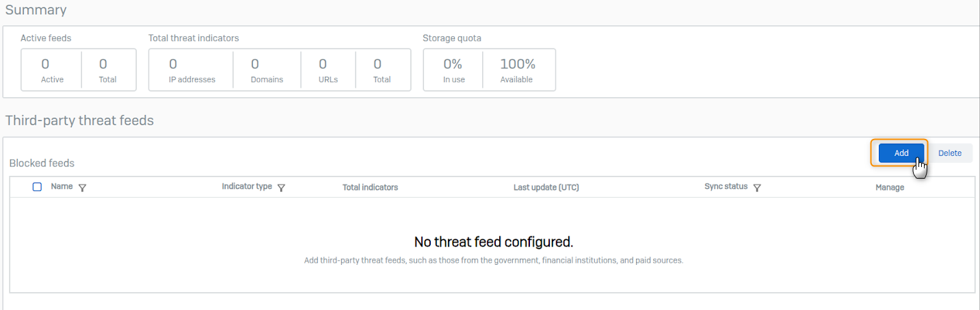Click the Delete button
980x310 pixels.
tap(949, 153)
